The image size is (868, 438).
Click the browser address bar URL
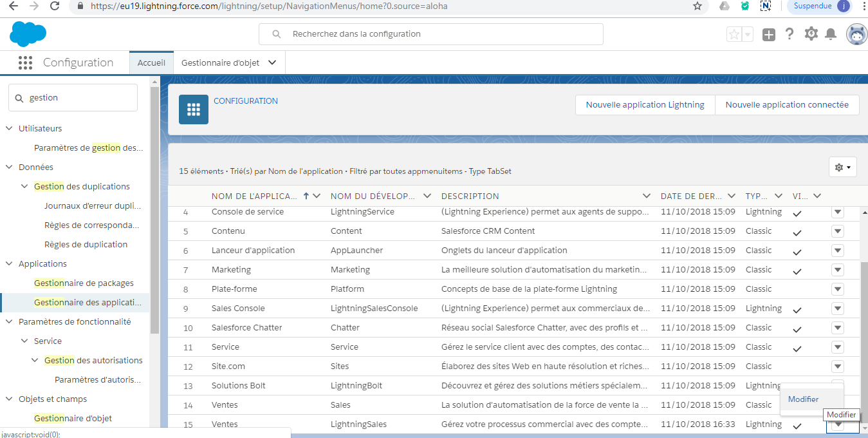click(x=268, y=6)
